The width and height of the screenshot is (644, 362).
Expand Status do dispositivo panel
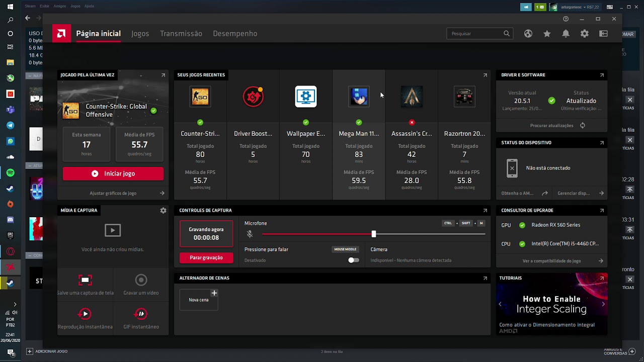point(602,143)
